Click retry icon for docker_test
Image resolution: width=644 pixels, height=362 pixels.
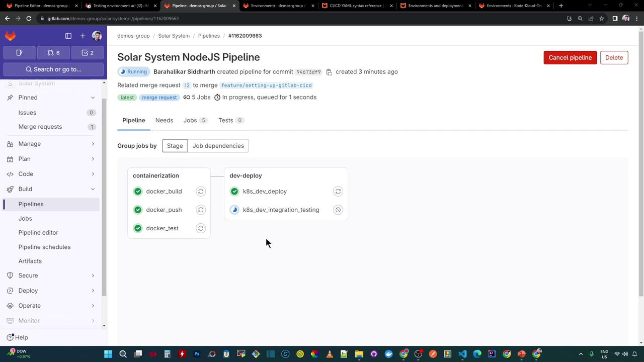coord(201,228)
